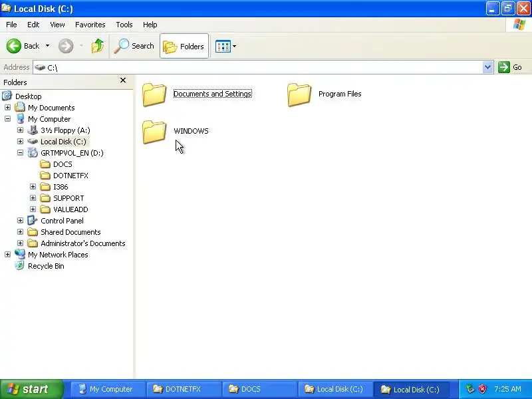Viewport: 532px width, 399px height.
Task: Click the Control Panel tree icon
Action: pyautogui.click(x=33, y=221)
